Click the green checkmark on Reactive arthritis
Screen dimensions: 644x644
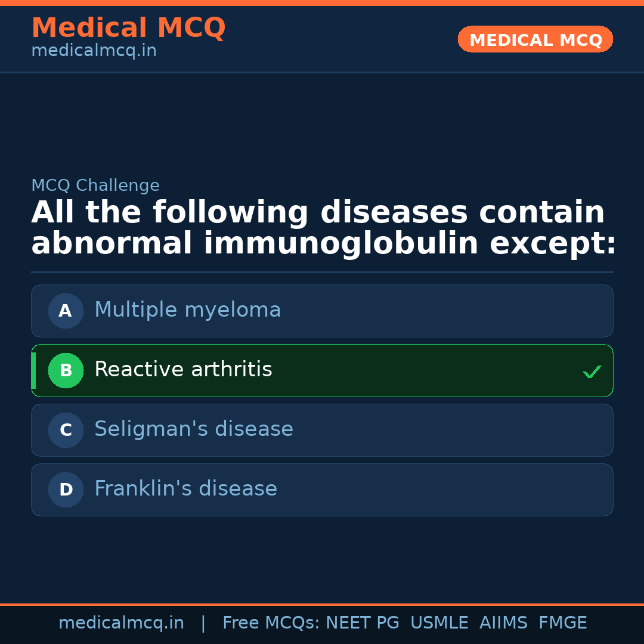tap(592, 372)
